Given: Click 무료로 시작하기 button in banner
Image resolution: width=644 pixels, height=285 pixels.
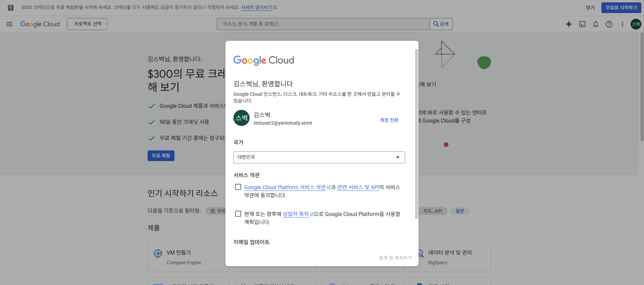Looking at the screenshot, I should pos(621,8).
